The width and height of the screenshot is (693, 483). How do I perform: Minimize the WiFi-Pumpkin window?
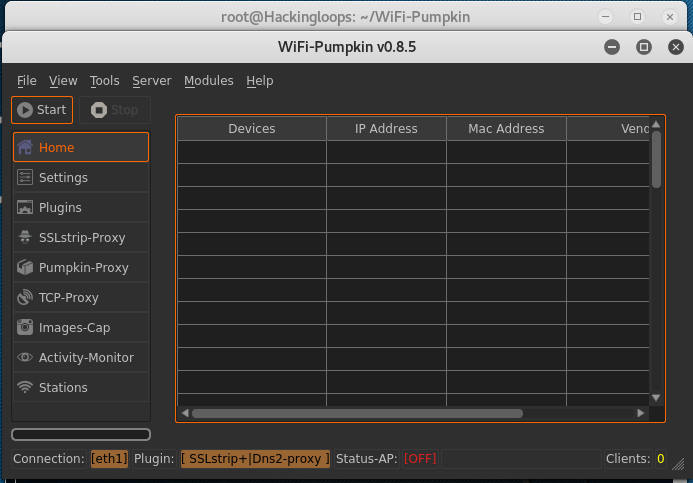612,47
